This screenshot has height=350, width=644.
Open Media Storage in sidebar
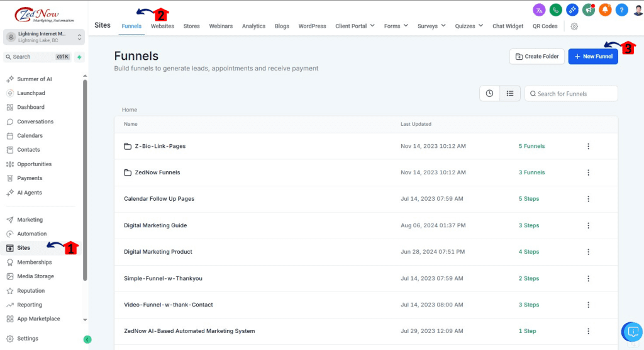pos(30,276)
